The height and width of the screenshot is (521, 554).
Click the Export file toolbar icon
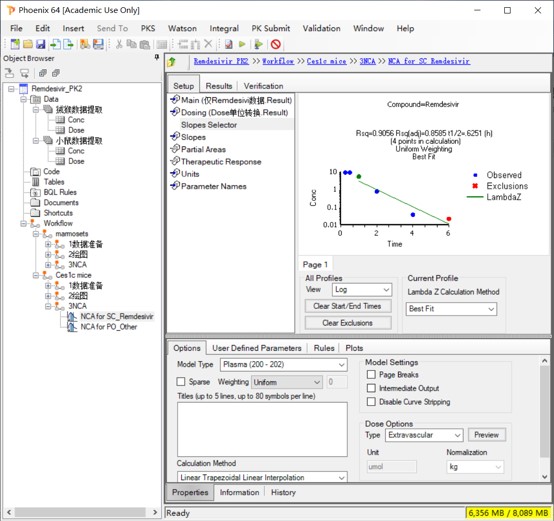[x=68, y=44]
